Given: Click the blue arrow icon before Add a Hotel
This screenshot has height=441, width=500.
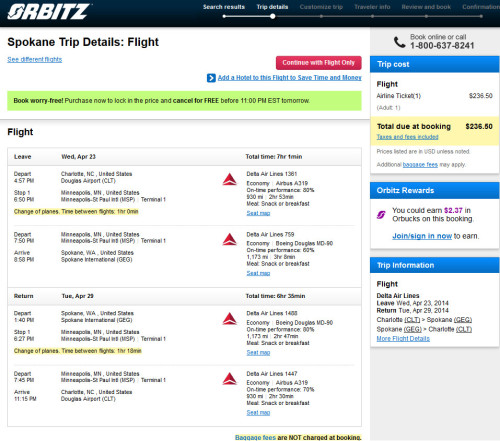Looking at the screenshot, I should [x=211, y=78].
